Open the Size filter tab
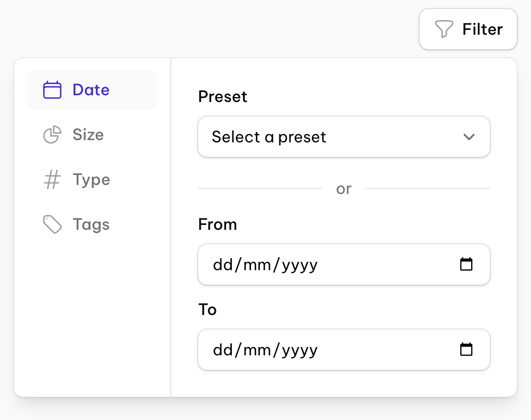 coord(92,135)
